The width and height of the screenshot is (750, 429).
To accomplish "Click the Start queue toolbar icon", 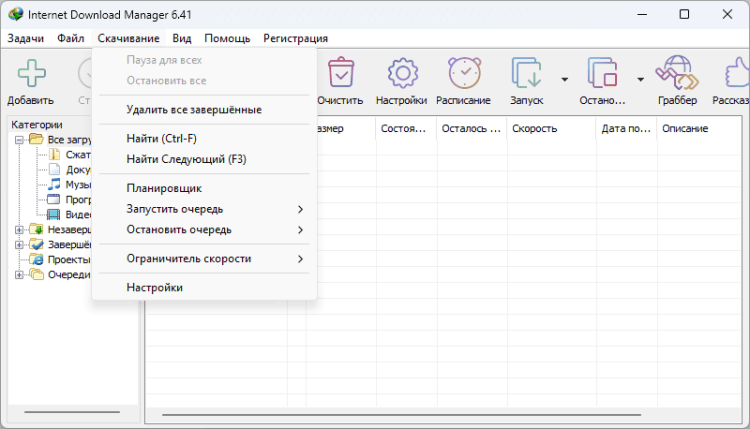I will (526, 73).
